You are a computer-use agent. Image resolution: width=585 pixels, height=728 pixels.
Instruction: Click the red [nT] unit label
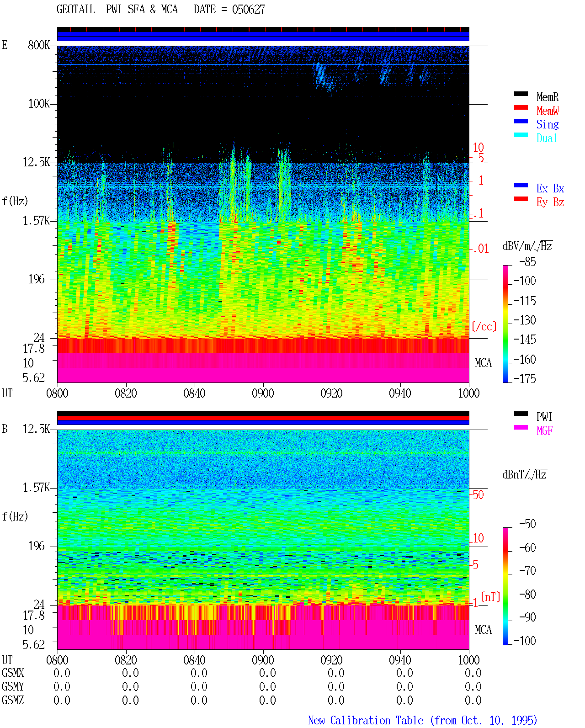[490, 597]
